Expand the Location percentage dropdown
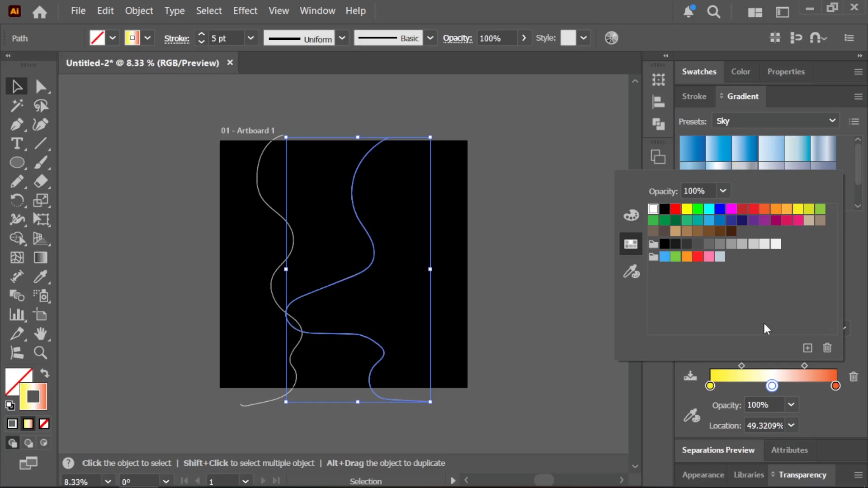The height and width of the screenshot is (488, 868). (x=791, y=425)
